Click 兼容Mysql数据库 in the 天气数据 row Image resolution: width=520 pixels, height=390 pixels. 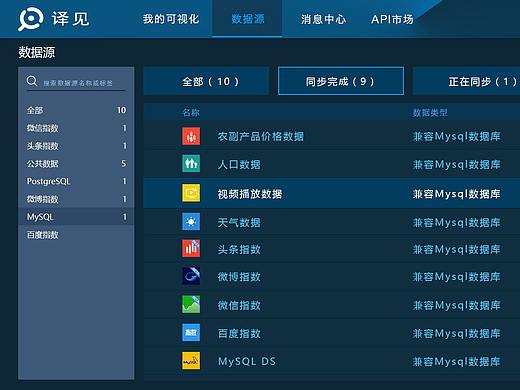point(457,222)
